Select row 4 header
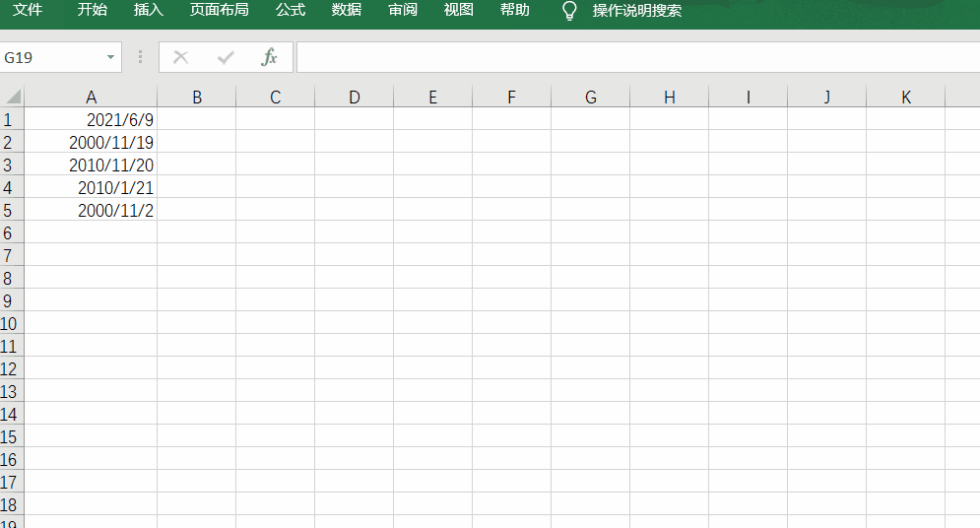This screenshot has height=528, width=980. (12, 187)
